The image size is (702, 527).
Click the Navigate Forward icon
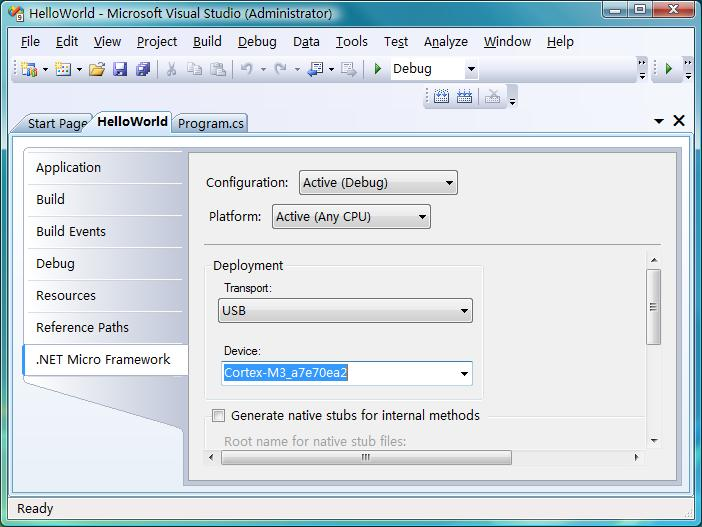pyautogui.click(x=348, y=69)
